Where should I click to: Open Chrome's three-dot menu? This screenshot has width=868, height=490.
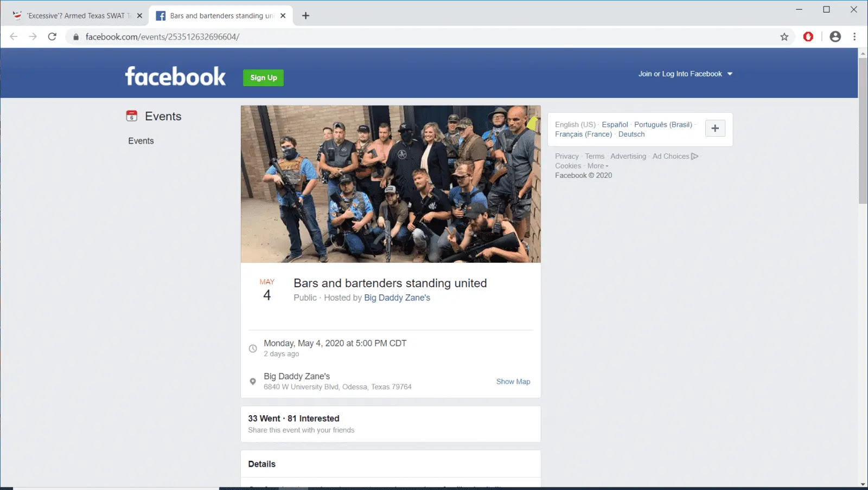(x=854, y=37)
